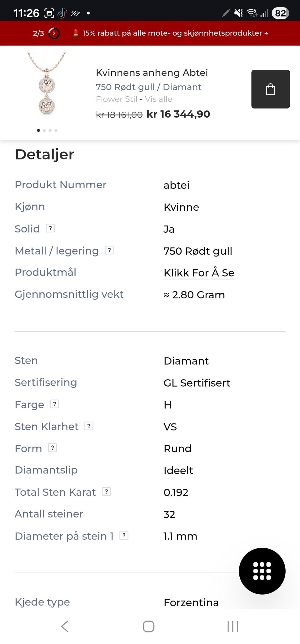300x644 pixels.
Task: Tap help icon for Diameter på stein 1
Action: (x=124, y=535)
